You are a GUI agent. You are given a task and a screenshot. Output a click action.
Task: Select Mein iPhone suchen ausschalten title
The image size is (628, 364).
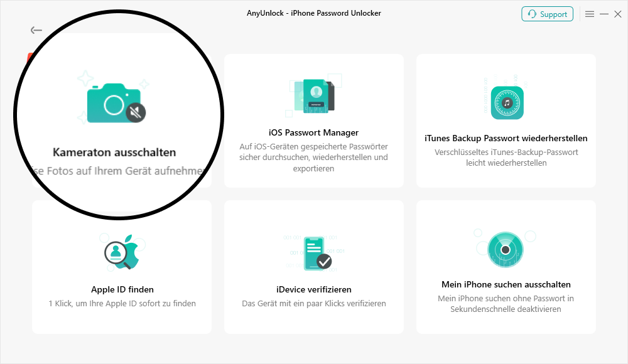(506, 285)
